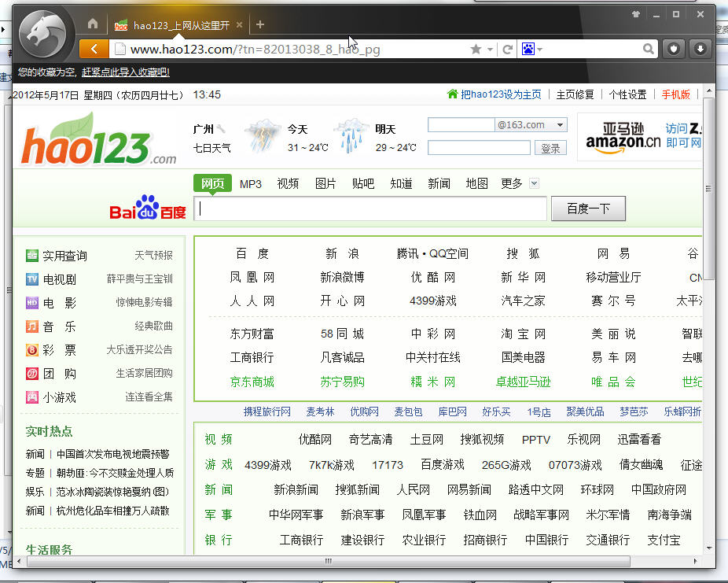728x583 pixels.
Task: Expand the 更多 search categories arrow
Action: pos(535,183)
